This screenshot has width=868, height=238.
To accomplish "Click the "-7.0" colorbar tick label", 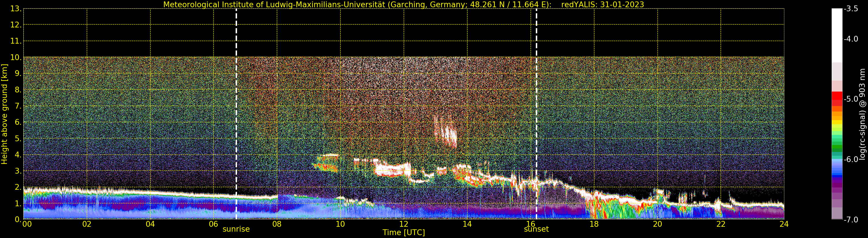I will pyautogui.click(x=851, y=220).
